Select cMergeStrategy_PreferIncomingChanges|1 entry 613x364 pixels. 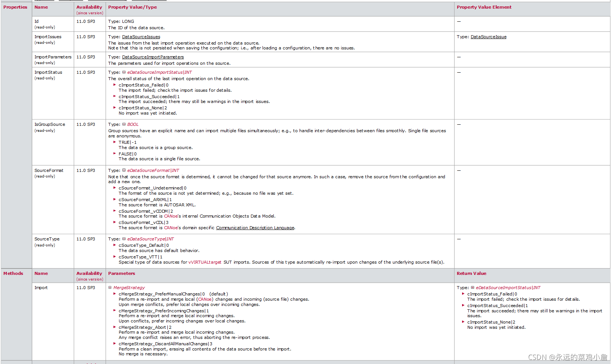click(x=164, y=311)
